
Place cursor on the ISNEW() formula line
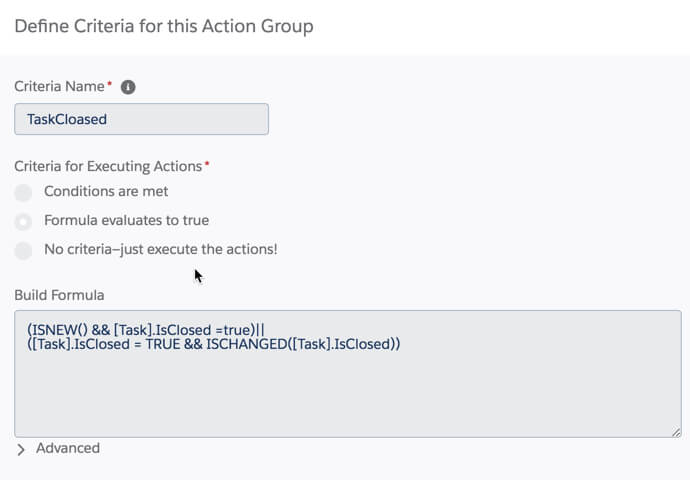145,329
